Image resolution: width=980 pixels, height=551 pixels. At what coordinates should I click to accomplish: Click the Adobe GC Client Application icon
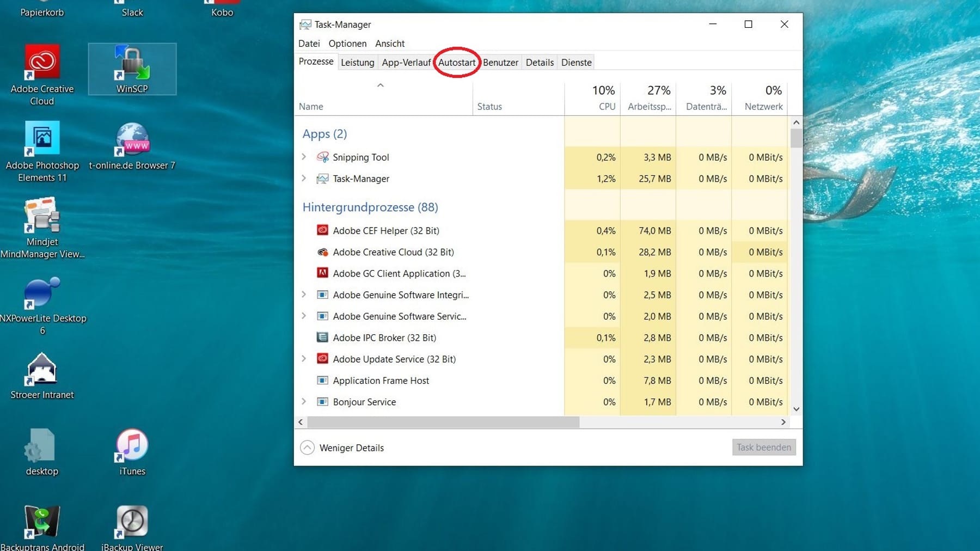(x=323, y=273)
